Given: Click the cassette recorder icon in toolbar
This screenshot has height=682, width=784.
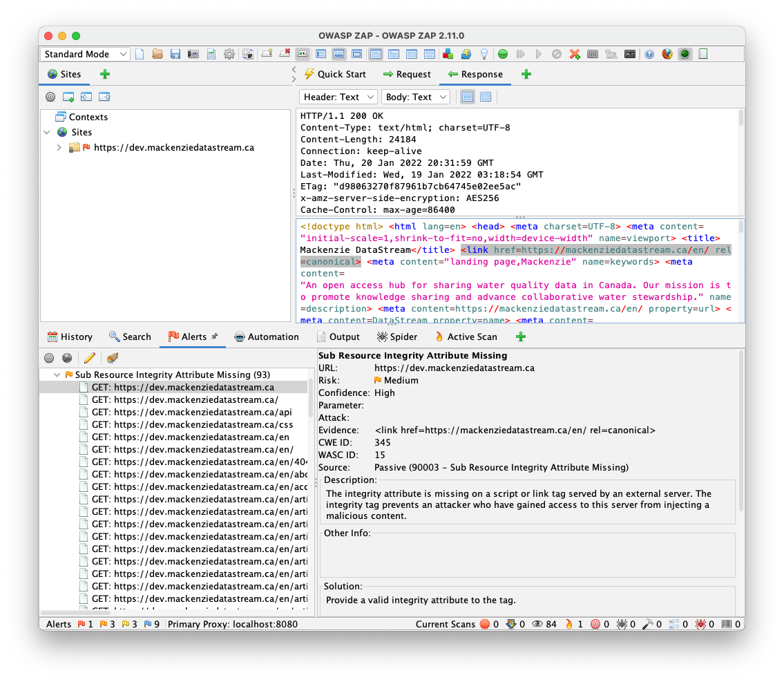Looking at the screenshot, I should click(x=630, y=54).
